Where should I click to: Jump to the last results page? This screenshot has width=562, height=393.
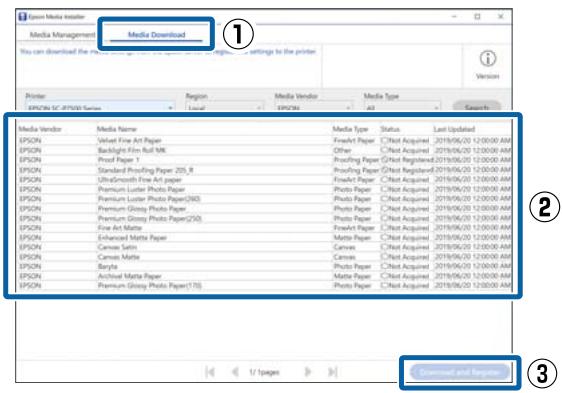click(x=333, y=372)
